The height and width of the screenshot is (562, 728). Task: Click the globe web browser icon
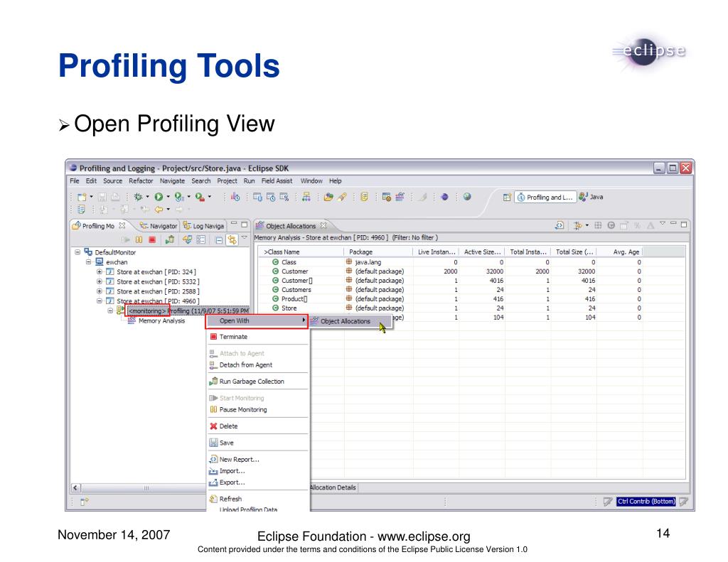coord(467,197)
